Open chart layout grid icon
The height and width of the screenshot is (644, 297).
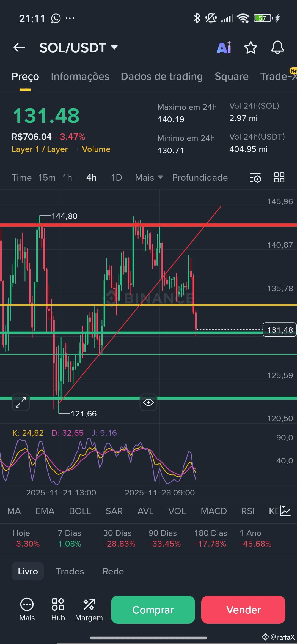click(x=279, y=178)
